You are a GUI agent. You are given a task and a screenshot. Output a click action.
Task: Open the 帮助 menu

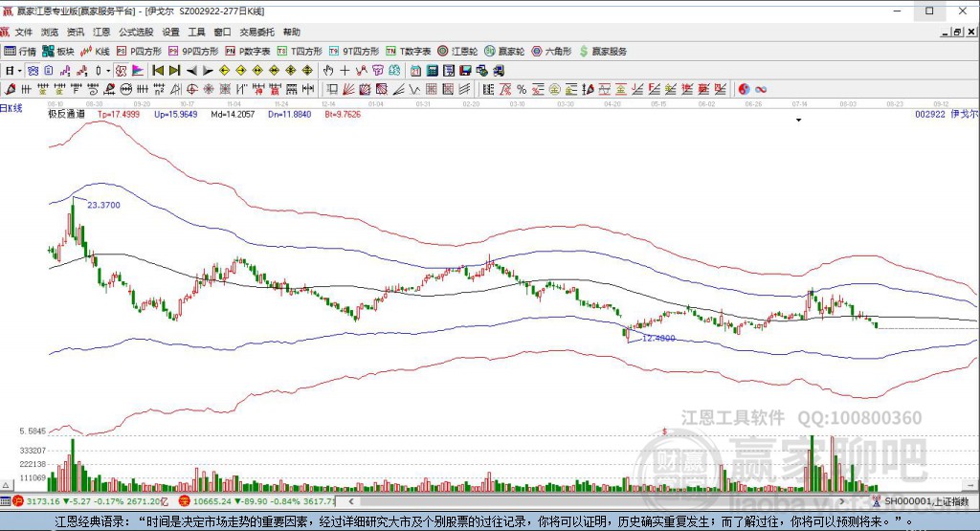(x=291, y=32)
